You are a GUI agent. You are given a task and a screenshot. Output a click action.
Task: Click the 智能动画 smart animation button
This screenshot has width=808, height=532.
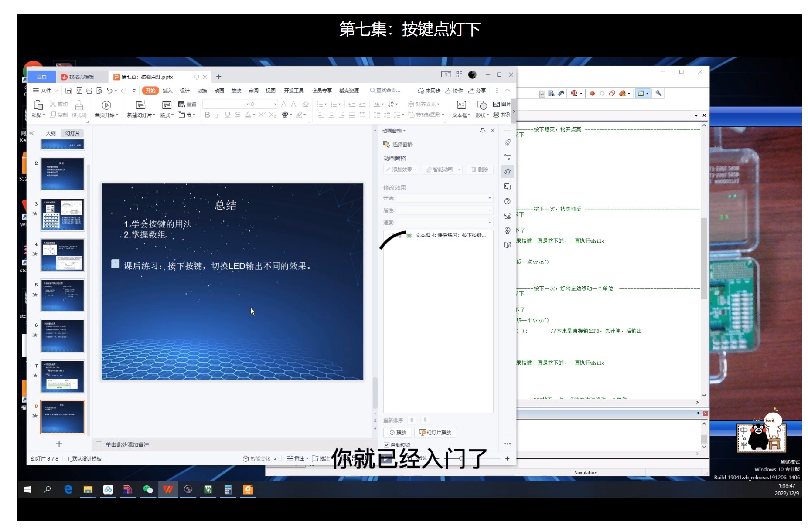(x=442, y=169)
